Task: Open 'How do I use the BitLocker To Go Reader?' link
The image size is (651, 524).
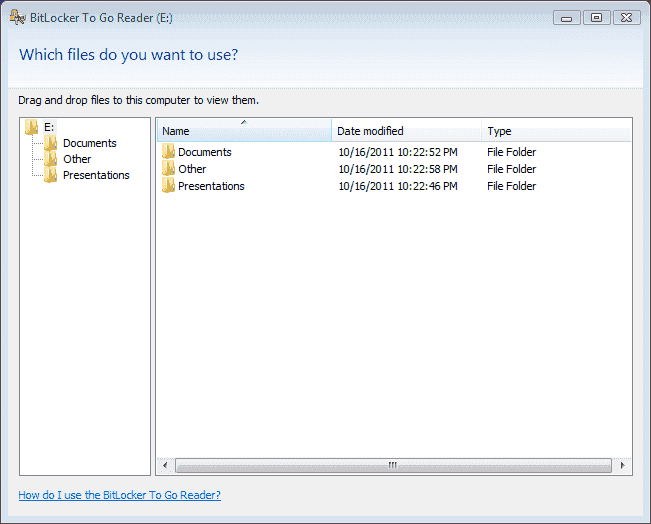Action: pos(120,495)
